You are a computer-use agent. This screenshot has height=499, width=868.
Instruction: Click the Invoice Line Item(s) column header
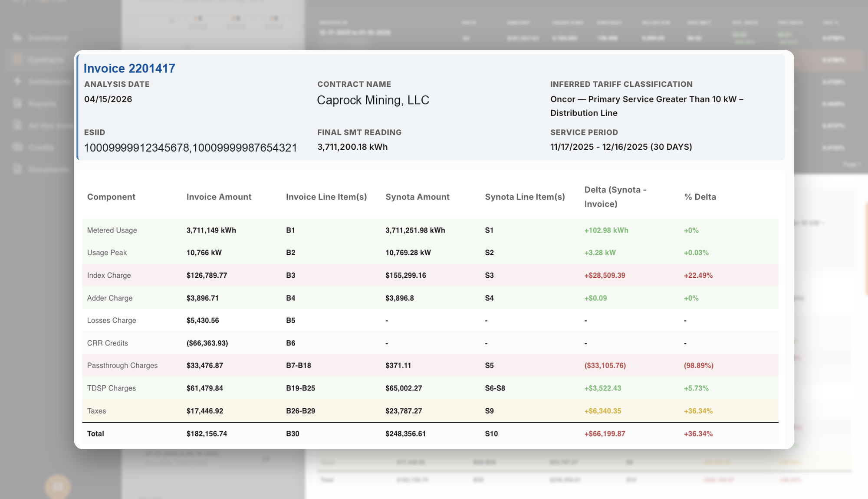(x=326, y=197)
